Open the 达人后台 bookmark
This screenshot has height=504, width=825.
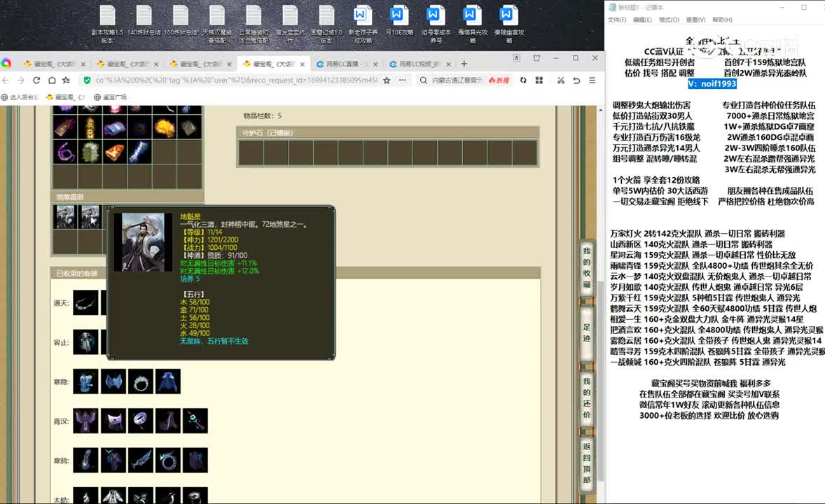(x=20, y=97)
